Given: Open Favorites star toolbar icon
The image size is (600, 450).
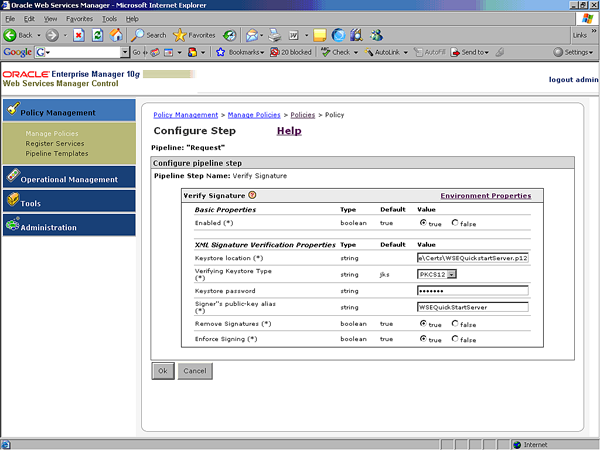Looking at the screenshot, I should point(179,35).
